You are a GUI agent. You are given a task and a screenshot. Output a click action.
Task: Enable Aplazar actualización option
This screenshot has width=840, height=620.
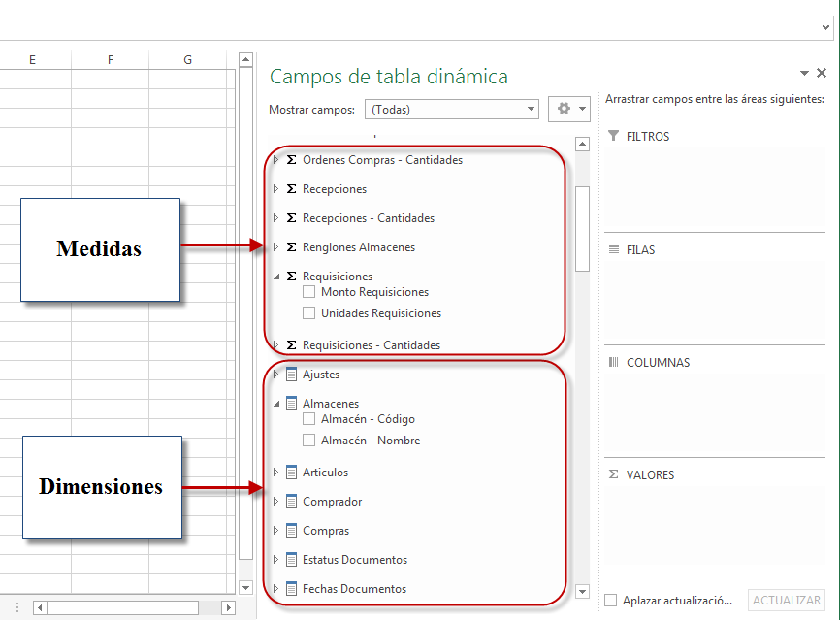(x=611, y=600)
